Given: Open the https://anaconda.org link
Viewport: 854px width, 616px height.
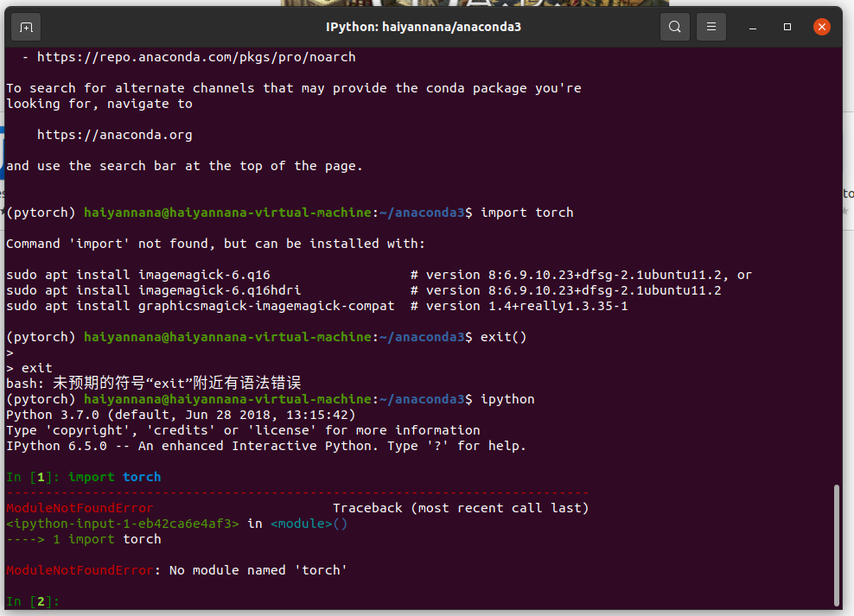Looking at the screenshot, I should pos(115,134).
